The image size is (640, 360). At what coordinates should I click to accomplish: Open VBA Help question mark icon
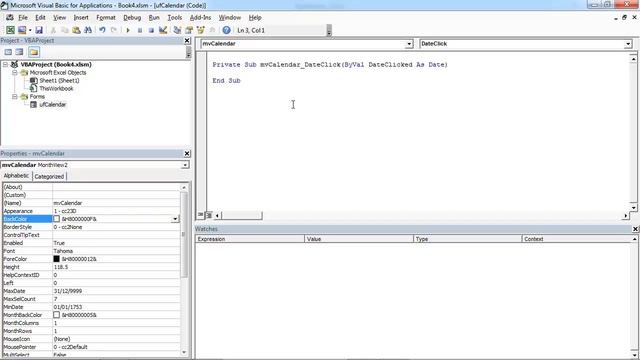coord(227,30)
